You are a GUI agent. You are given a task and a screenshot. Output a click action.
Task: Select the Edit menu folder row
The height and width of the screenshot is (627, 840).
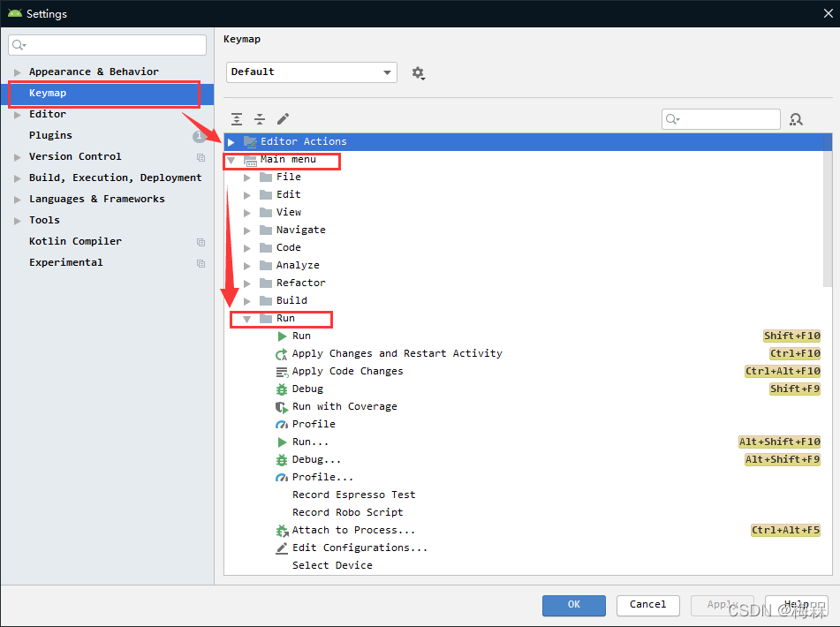click(x=524, y=195)
